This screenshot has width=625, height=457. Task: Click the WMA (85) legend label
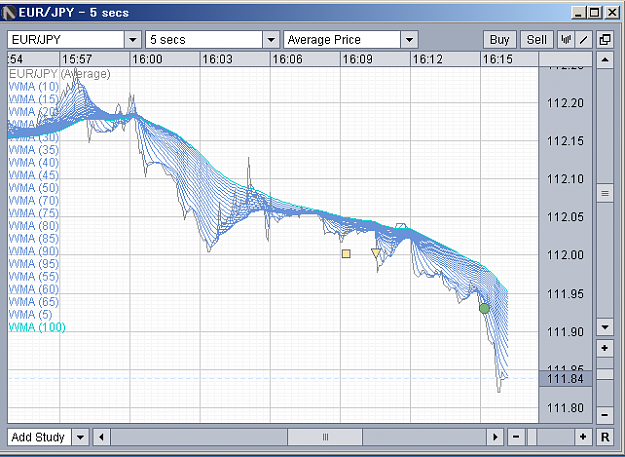[x=33, y=239]
